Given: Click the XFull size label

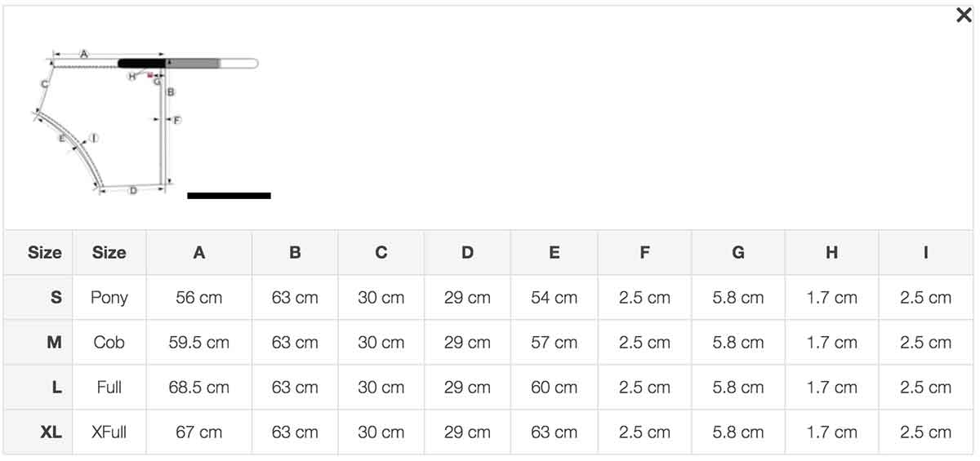Looking at the screenshot, I should [x=109, y=432].
